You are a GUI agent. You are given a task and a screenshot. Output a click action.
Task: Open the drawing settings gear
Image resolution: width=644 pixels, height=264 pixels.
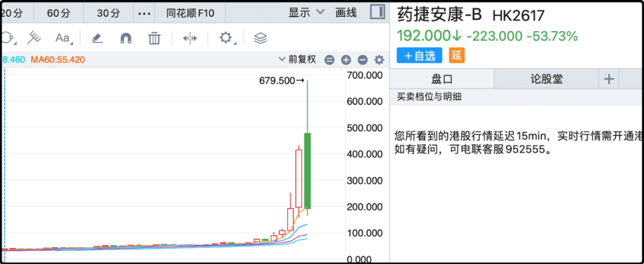point(225,38)
